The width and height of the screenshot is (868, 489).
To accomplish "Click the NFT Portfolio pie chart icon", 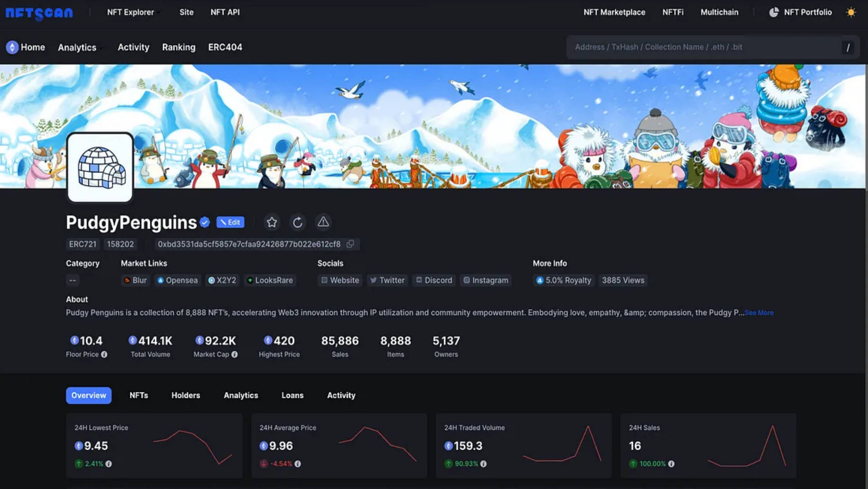I will coord(774,12).
